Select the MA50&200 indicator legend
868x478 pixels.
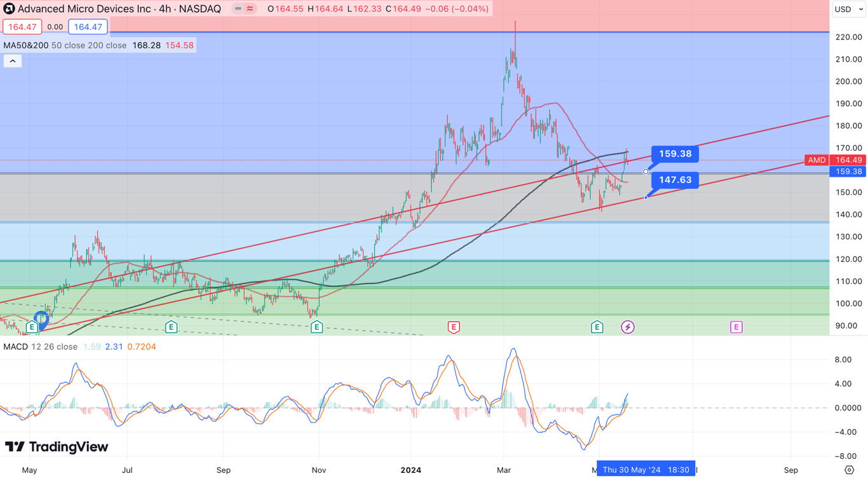click(27, 46)
